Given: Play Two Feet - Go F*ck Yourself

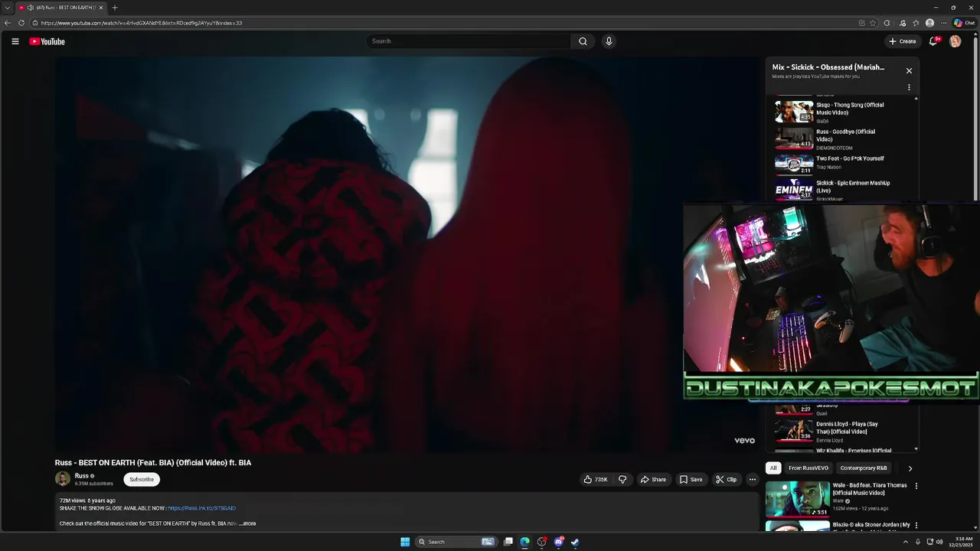Looking at the screenshot, I should (842, 164).
